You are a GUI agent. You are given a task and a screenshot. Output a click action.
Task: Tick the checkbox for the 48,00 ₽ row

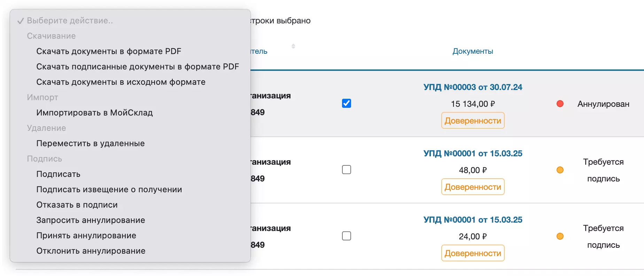click(x=347, y=170)
